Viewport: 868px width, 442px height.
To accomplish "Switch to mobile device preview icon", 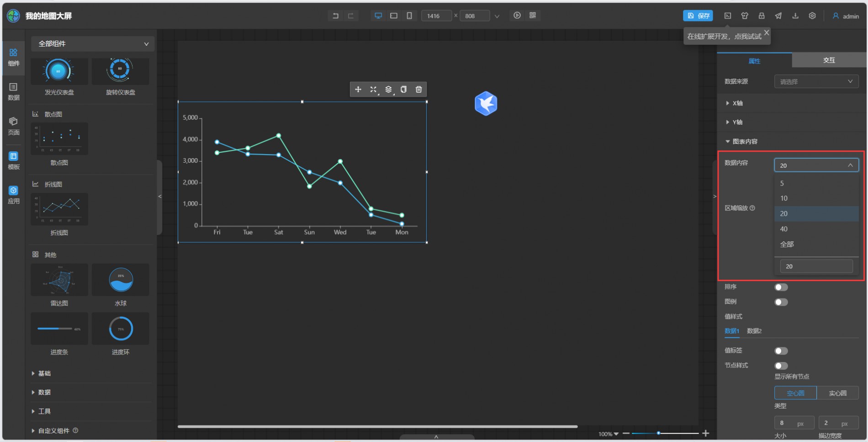I will [409, 16].
